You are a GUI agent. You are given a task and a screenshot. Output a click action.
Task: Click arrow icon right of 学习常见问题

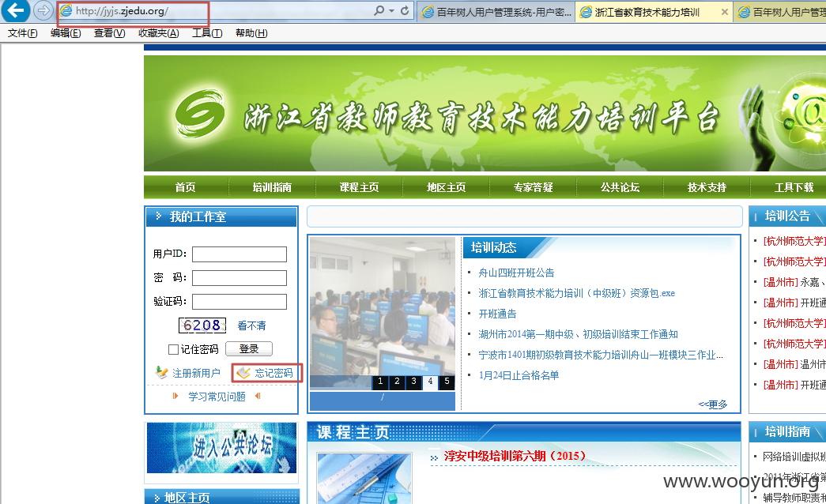tap(258, 396)
